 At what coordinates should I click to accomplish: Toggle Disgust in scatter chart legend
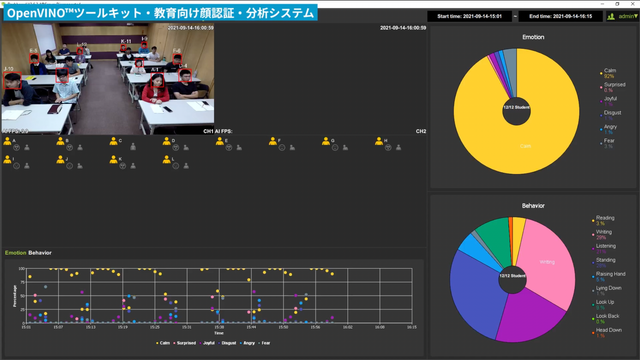227,343
